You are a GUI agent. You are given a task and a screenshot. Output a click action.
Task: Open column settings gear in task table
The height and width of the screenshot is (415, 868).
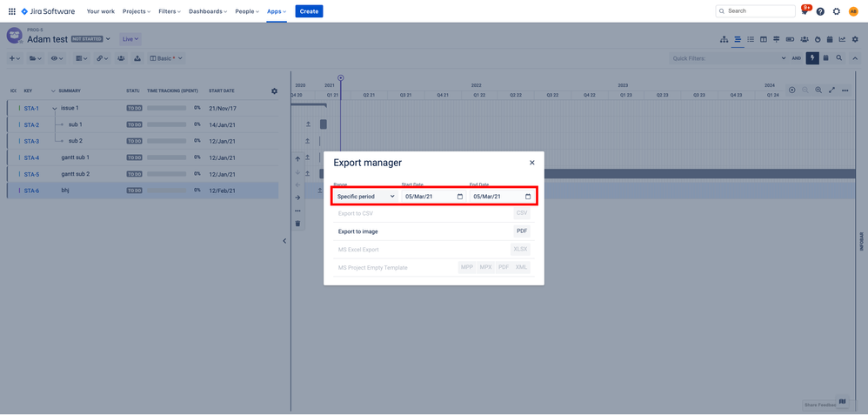click(274, 90)
